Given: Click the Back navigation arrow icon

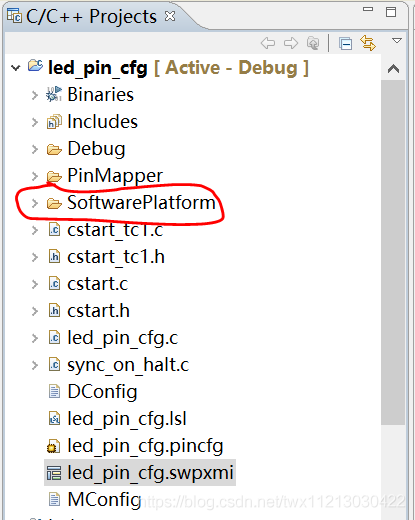Looking at the screenshot, I should tap(268, 43).
